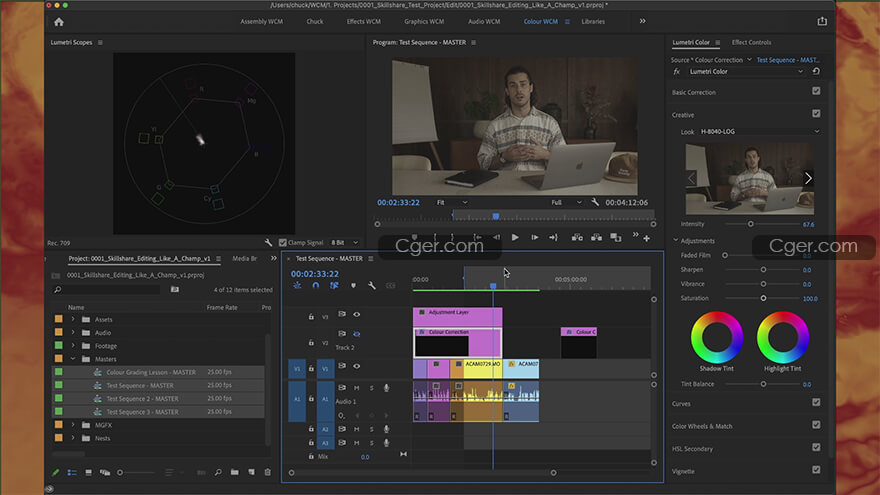Viewport: 880px width, 495px height.
Task: Toggle timeline snap magnet icon
Action: tap(315, 286)
